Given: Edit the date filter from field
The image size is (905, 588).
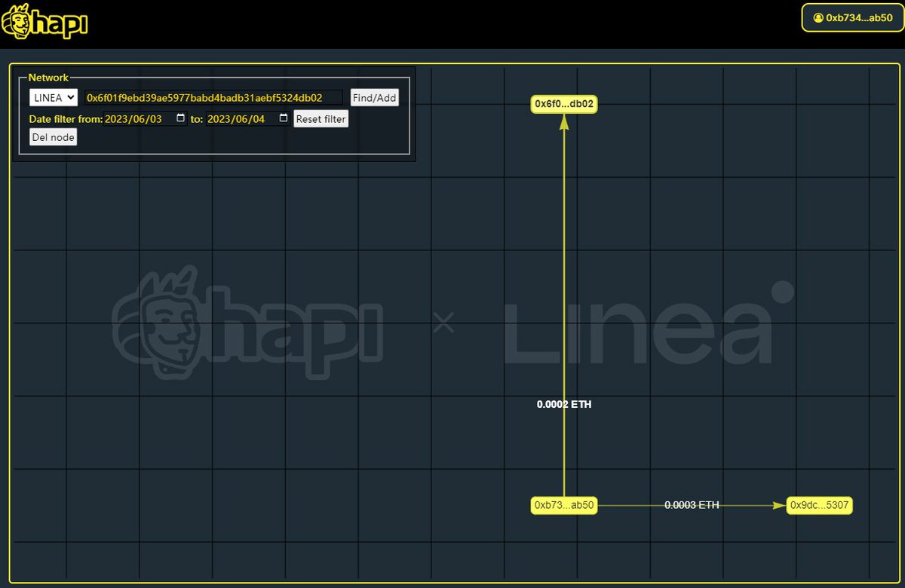Looking at the screenshot, I should coord(146,118).
